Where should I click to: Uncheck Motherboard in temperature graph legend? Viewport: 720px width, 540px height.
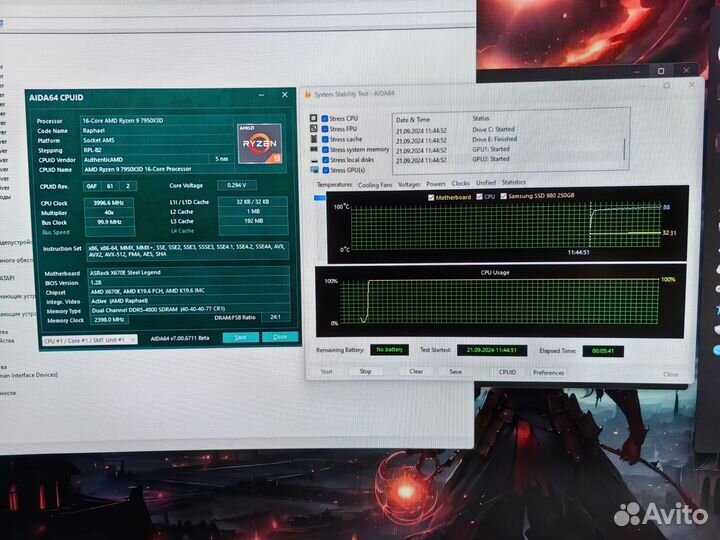431,197
